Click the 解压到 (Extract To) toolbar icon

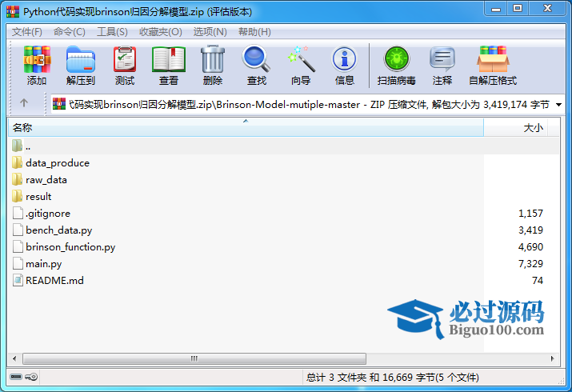(81, 60)
